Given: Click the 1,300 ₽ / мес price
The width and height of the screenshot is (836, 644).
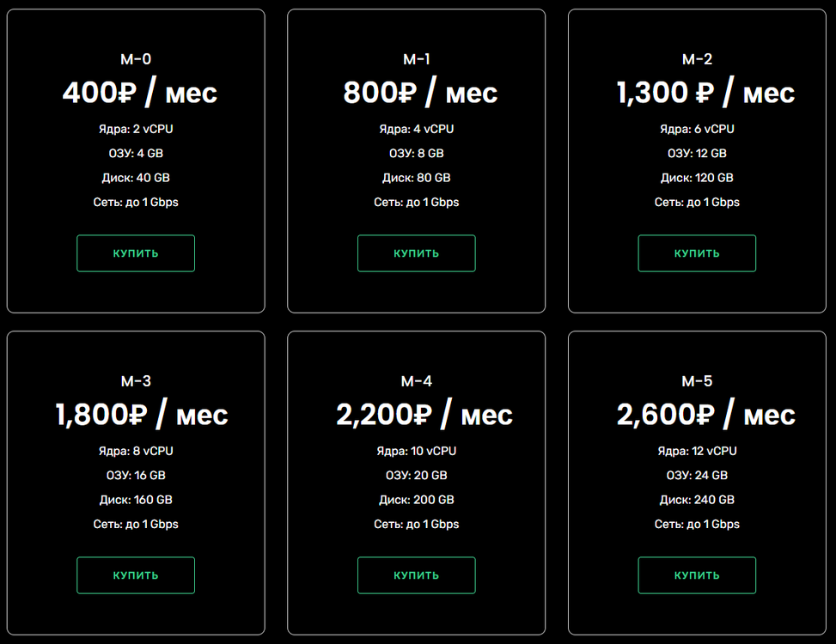Looking at the screenshot, I should click(705, 93).
